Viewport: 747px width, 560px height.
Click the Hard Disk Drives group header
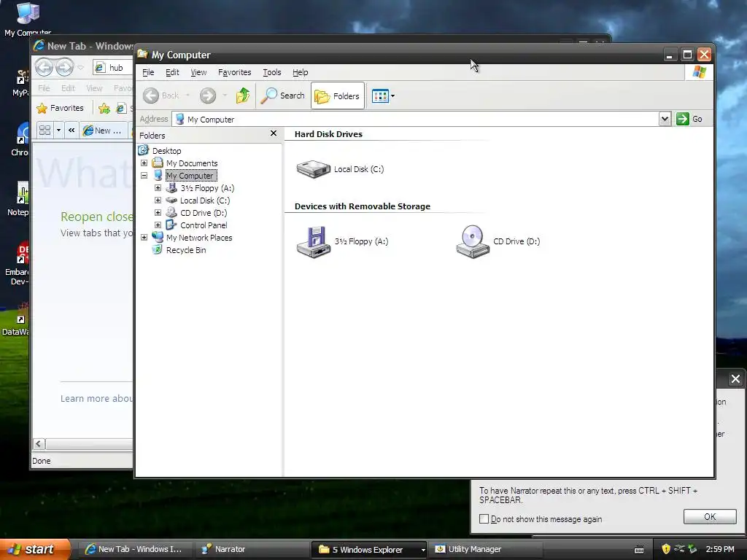328,134
